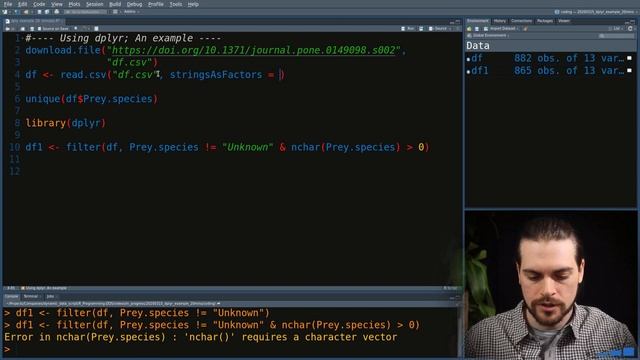
Task: Open the section navigator 'Using dplyr: An example'
Action: point(44,288)
